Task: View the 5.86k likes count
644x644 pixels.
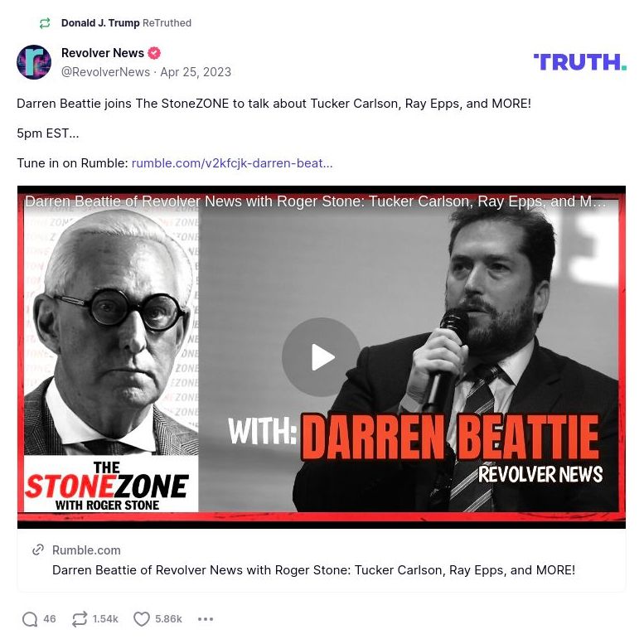Action: [x=168, y=619]
